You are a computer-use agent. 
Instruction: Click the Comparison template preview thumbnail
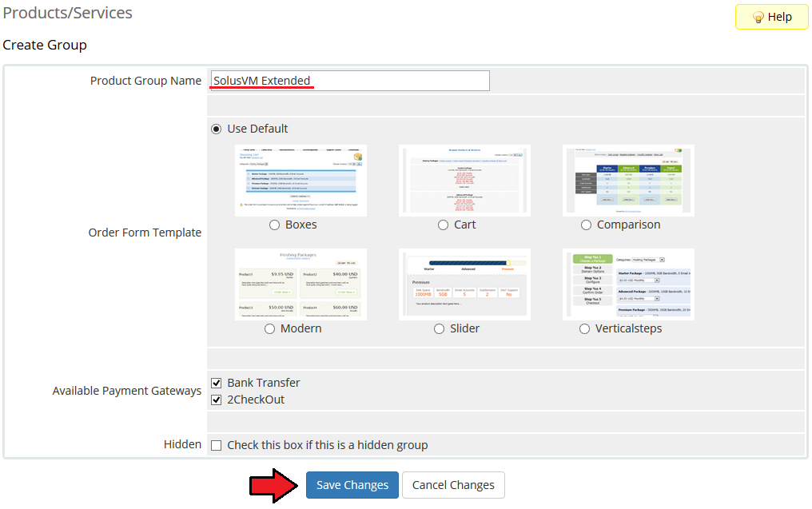click(x=628, y=181)
